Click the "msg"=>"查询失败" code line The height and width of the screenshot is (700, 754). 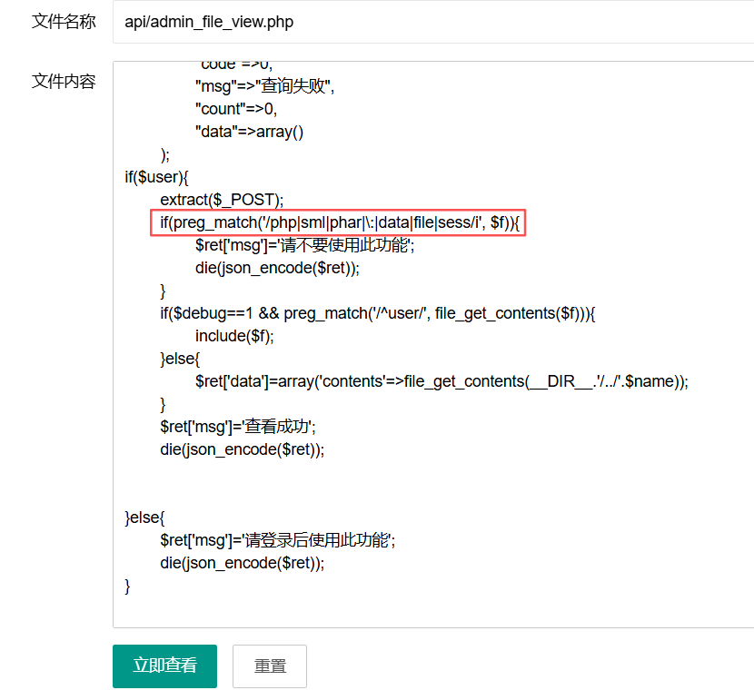[x=264, y=86]
